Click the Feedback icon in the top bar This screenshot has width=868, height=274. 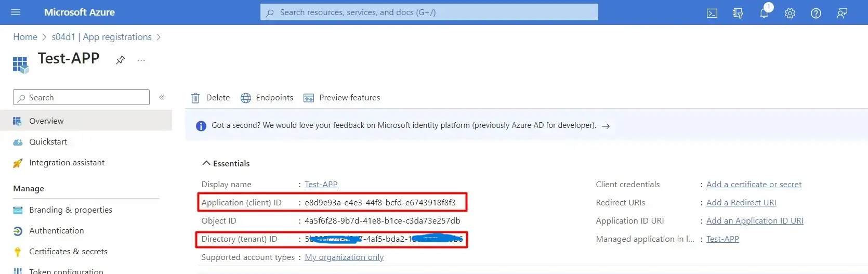(x=842, y=13)
